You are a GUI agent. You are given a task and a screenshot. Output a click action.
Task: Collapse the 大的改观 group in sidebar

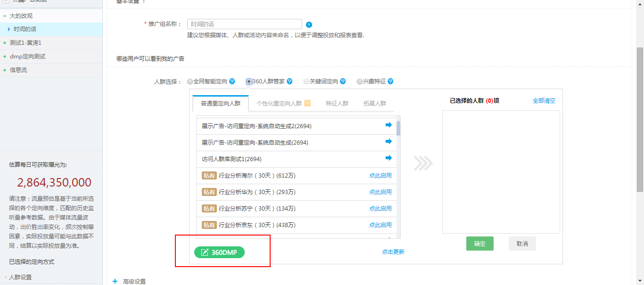point(4,15)
